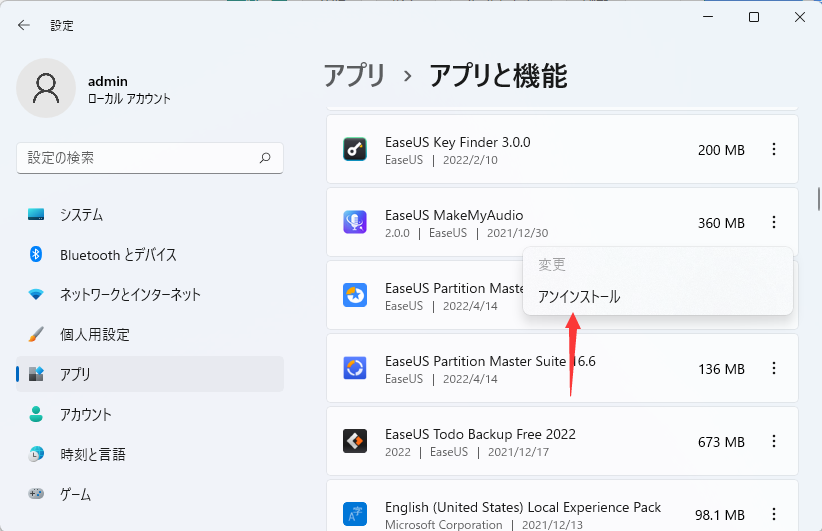Open ゲーム settings
Image resolution: width=822 pixels, height=531 pixels.
150,494
